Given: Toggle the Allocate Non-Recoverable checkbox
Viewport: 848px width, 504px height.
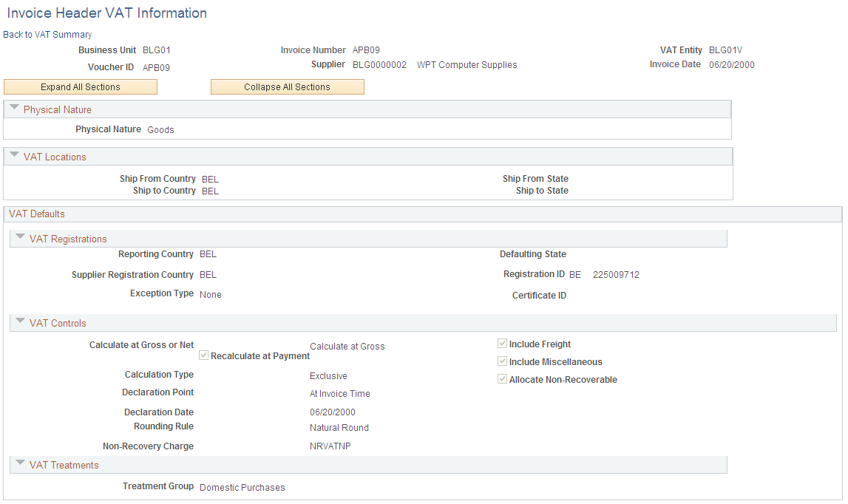Looking at the screenshot, I should click(502, 378).
